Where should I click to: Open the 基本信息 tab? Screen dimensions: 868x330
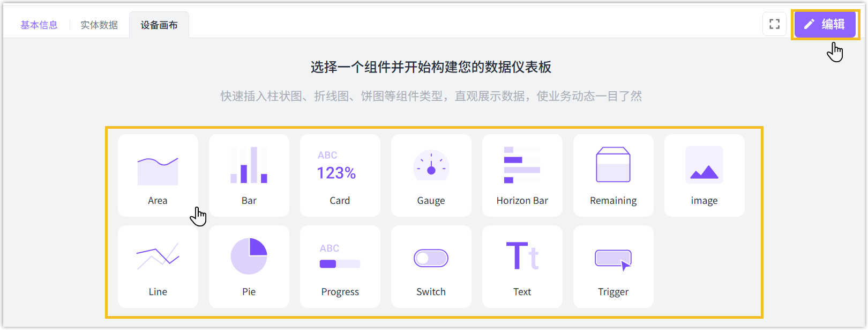click(x=39, y=25)
